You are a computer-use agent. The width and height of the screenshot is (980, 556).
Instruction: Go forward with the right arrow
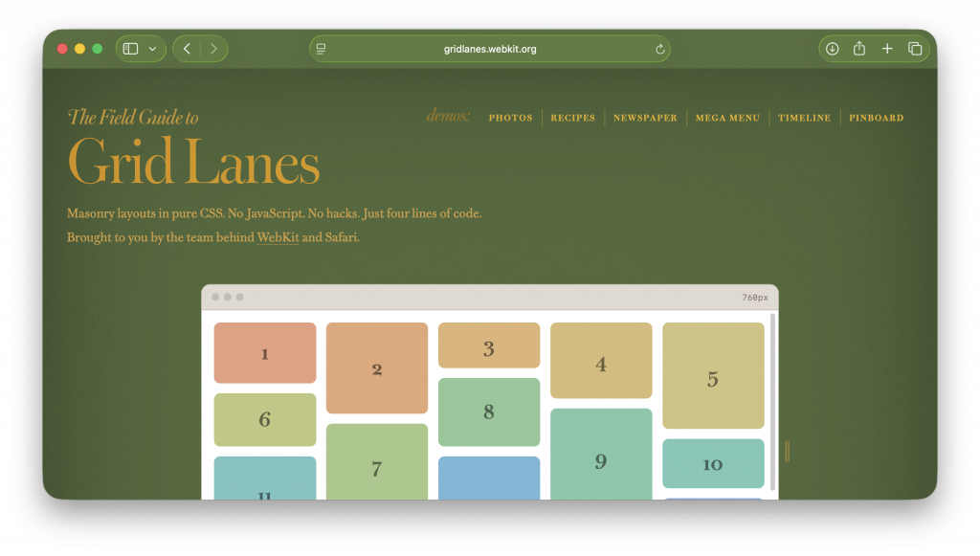coord(213,49)
